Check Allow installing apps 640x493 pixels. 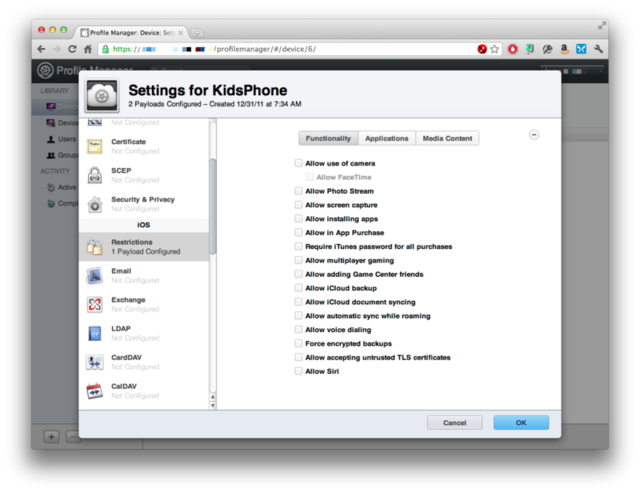point(298,219)
